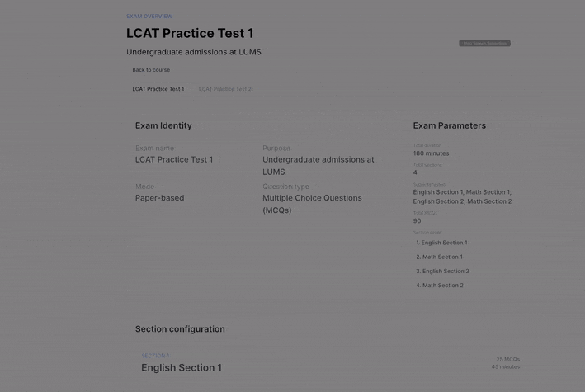This screenshot has height=392, width=585.
Task: Click the Back to course link
Action: coord(151,70)
